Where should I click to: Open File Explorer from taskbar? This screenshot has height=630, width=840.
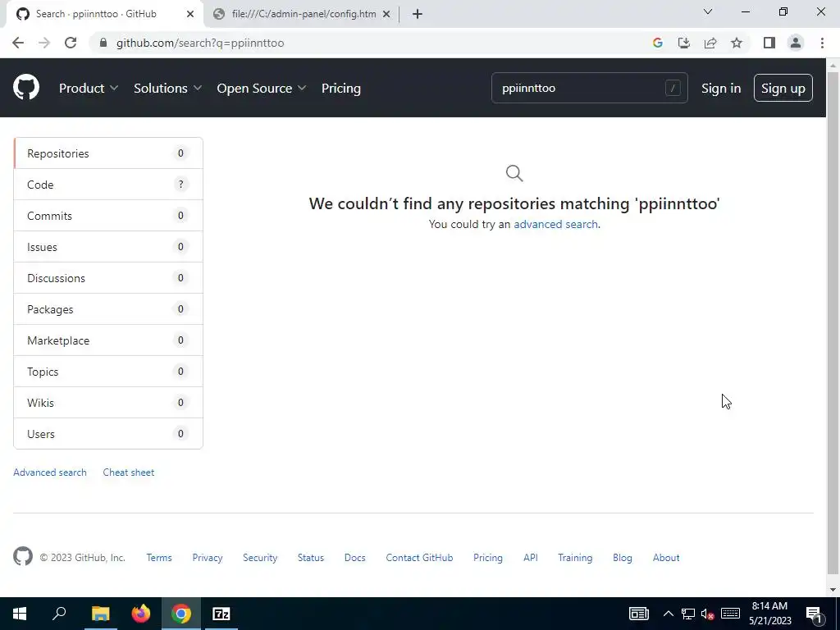click(x=100, y=614)
